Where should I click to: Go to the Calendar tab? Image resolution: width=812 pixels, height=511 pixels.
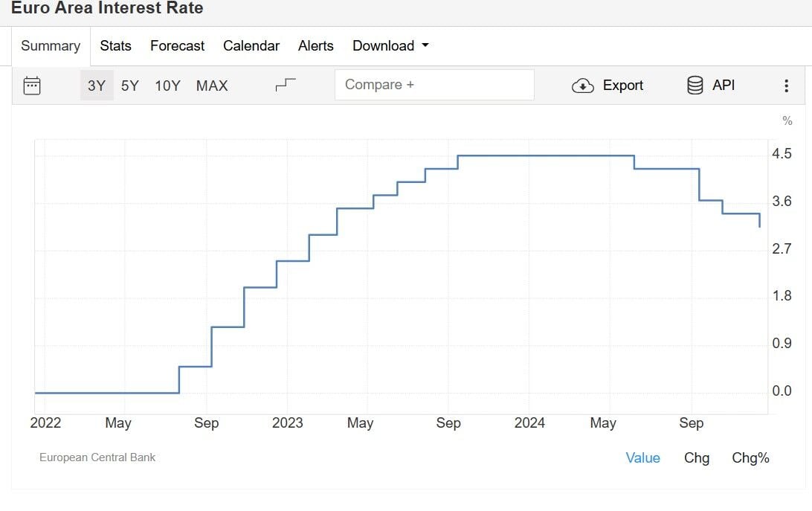pos(251,45)
